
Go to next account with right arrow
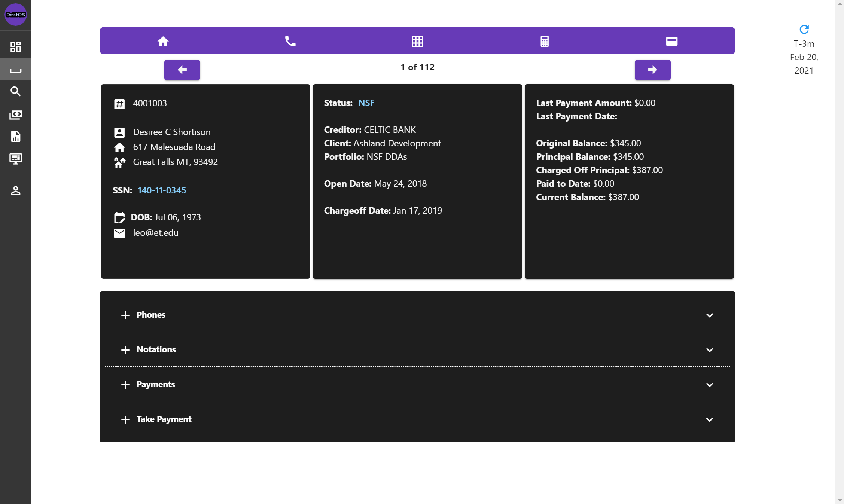point(652,70)
